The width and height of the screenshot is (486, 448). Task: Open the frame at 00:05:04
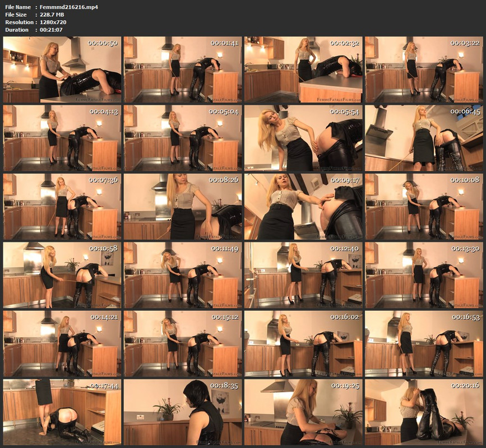pos(183,138)
